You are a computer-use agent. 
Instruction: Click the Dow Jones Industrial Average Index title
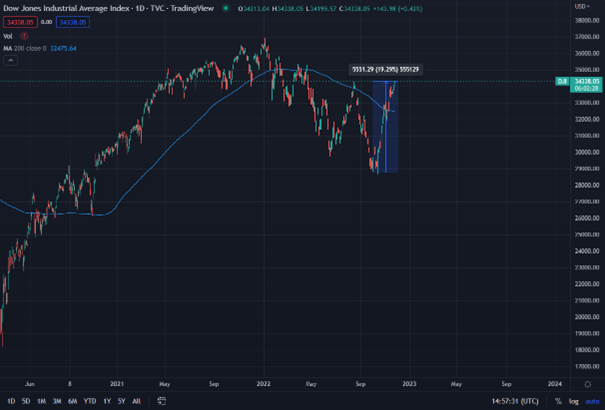click(x=66, y=8)
